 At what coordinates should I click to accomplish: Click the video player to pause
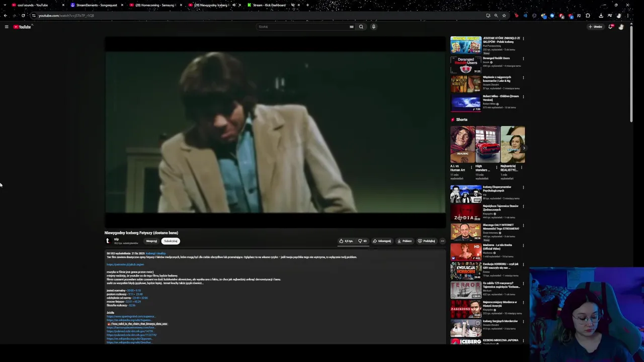pyautogui.click(x=275, y=132)
